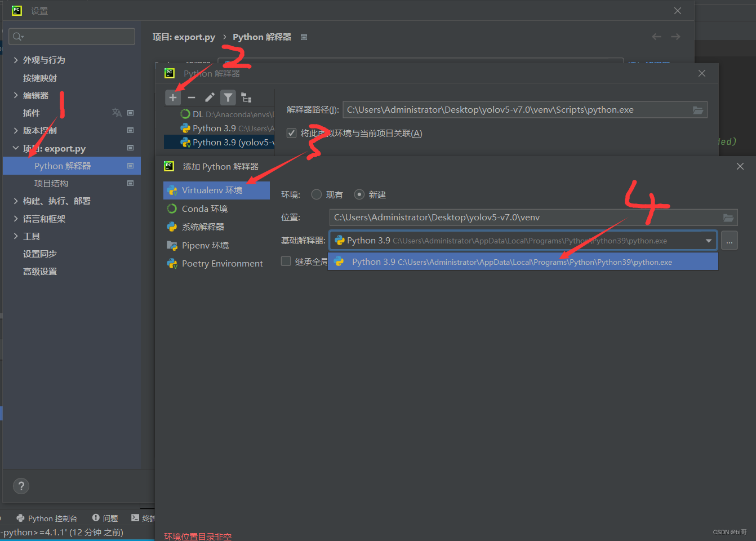Open 高级设置 settings page
Viewport: 756px width, 541px height.
(x=40, y=271)
